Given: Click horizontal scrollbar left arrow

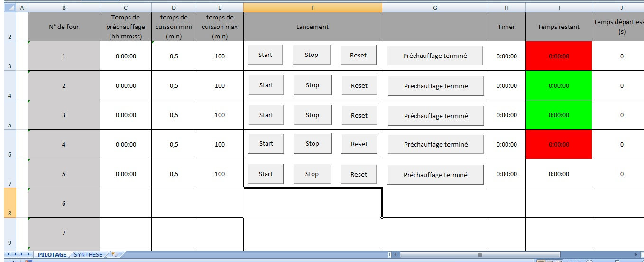Looking at the screenshot, I should 396,255.
